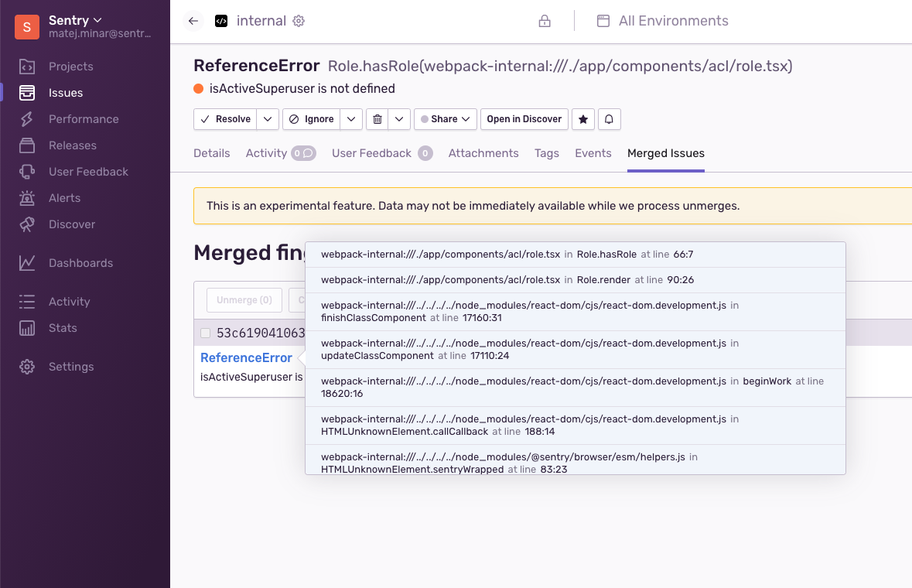The width and height of the screenshot is (912, 588).
Task: Open the Share dropdown
Action: pos(446,119)
